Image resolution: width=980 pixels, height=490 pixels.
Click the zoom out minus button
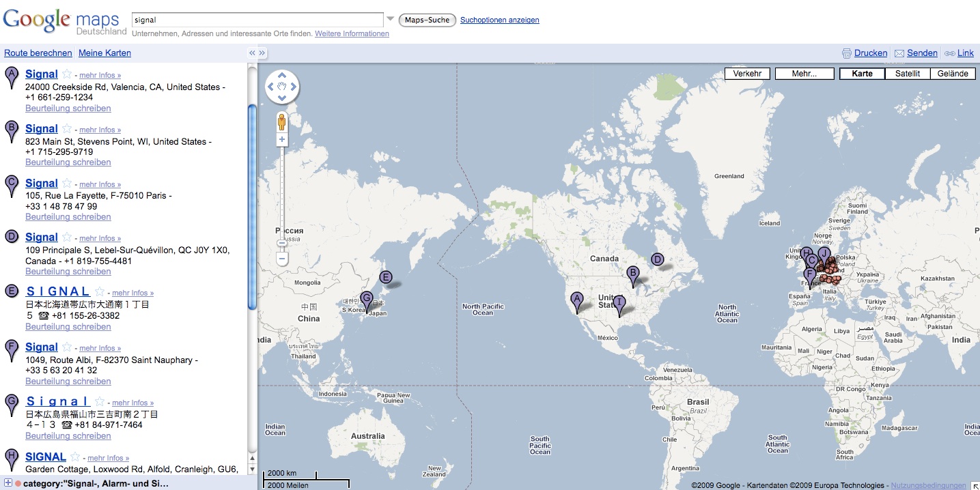point(282,259)
